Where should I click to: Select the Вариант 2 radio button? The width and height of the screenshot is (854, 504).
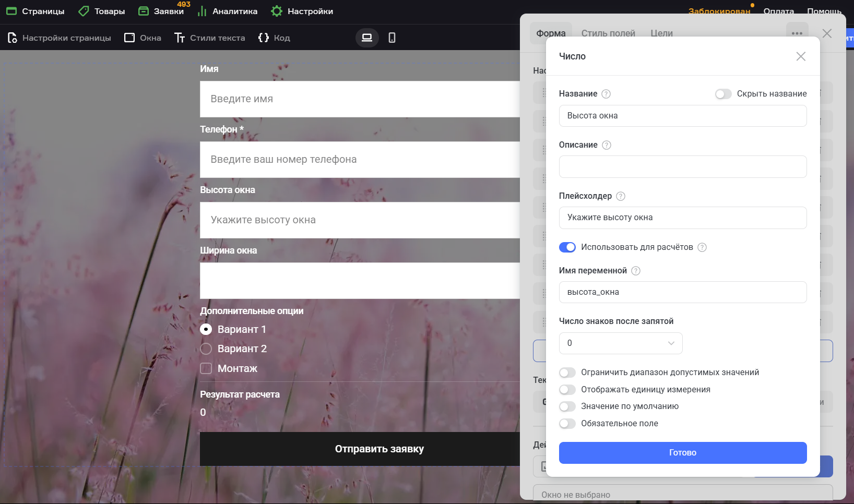[x=206, y=349]
